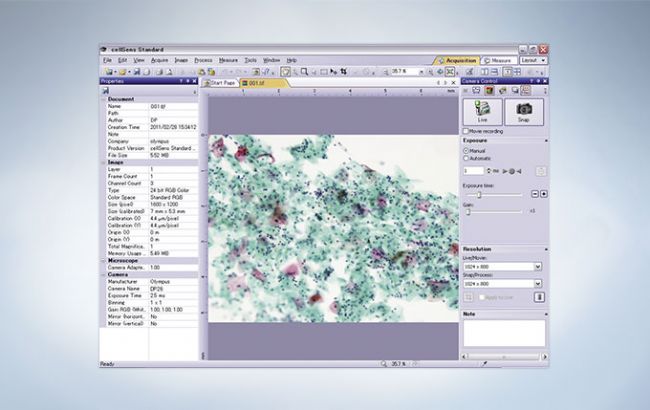This screenshot has width=650, height=410.
Task: Open the zoom percentage dropdown in toolbar
Action: (x=421, y=71)
